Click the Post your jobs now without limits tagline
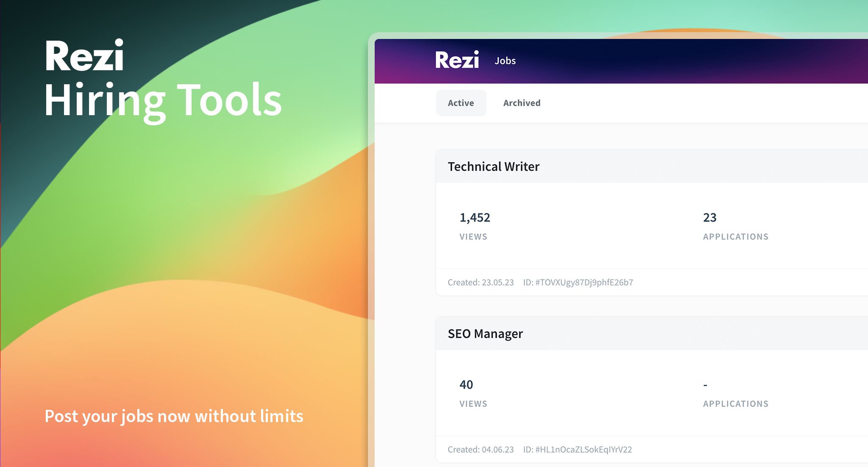Image resolution: width=868 pixels, height=467 pixels. 174,416
